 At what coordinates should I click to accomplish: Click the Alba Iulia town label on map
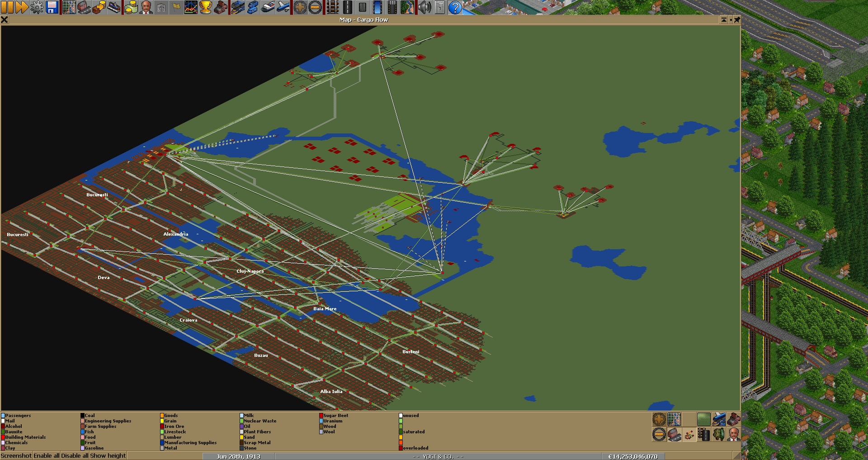point(331,392)
